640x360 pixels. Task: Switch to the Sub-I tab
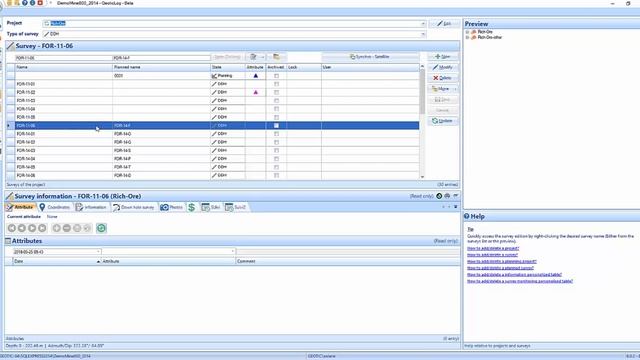211,207
